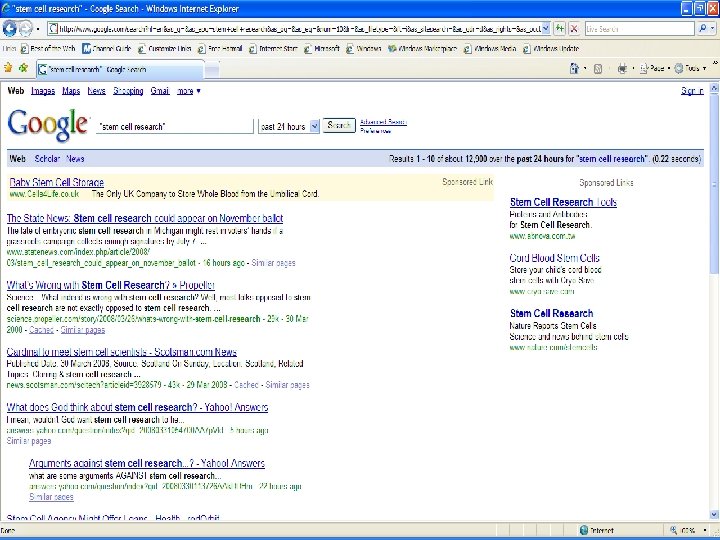
Task: Open search provider options dropdown arrow
Action: coord(712,28)
